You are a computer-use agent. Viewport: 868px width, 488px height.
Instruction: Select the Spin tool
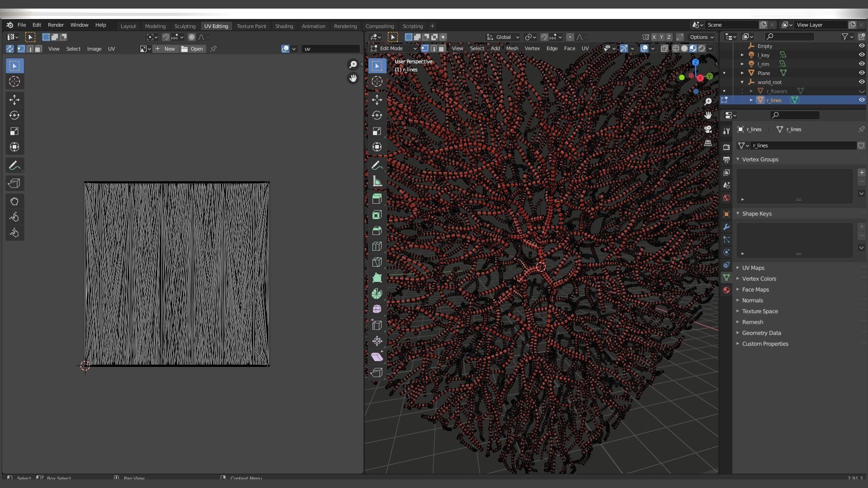pyautogui.click(x=377, y=294)
